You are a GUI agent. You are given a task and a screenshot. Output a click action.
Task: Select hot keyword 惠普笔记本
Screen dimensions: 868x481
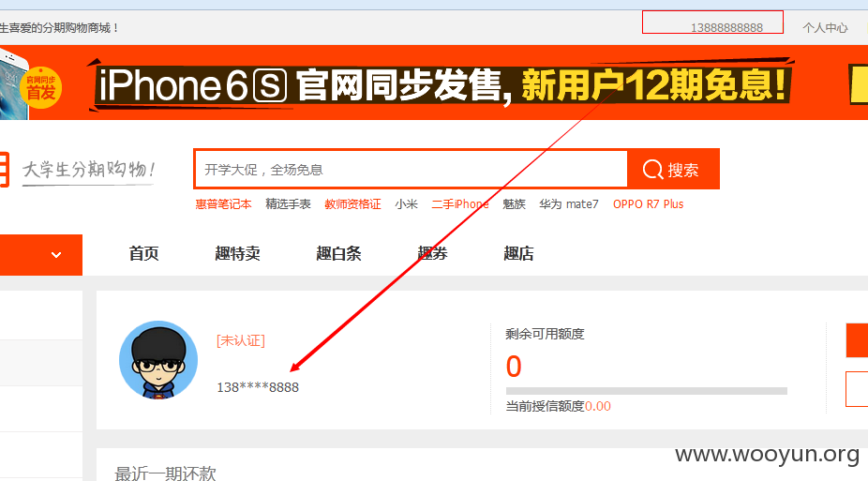point(224,204)
